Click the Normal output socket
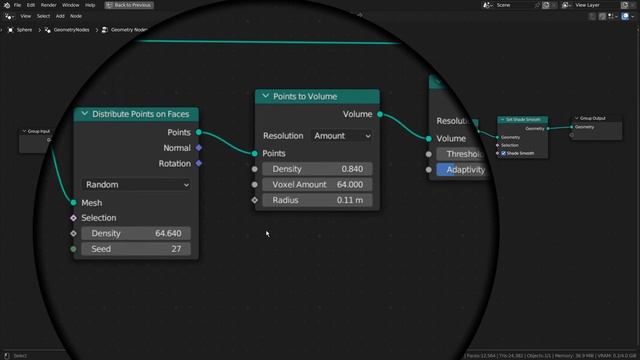 point(199,148)
